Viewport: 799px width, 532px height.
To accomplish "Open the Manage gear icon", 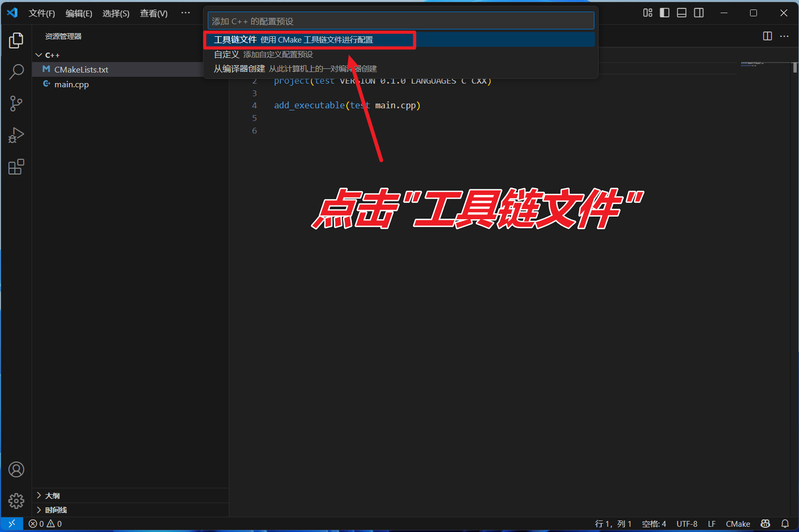I will [x=16, y=500].
